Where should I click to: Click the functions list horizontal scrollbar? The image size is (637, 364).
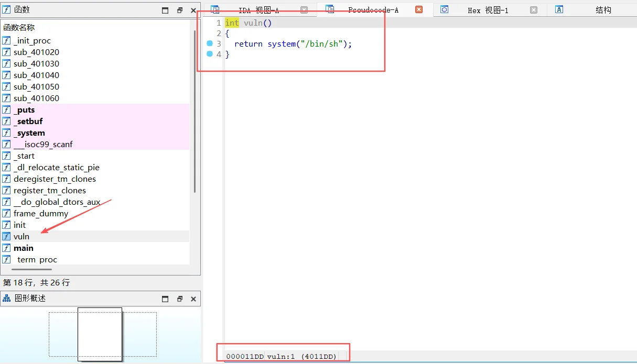31,269
